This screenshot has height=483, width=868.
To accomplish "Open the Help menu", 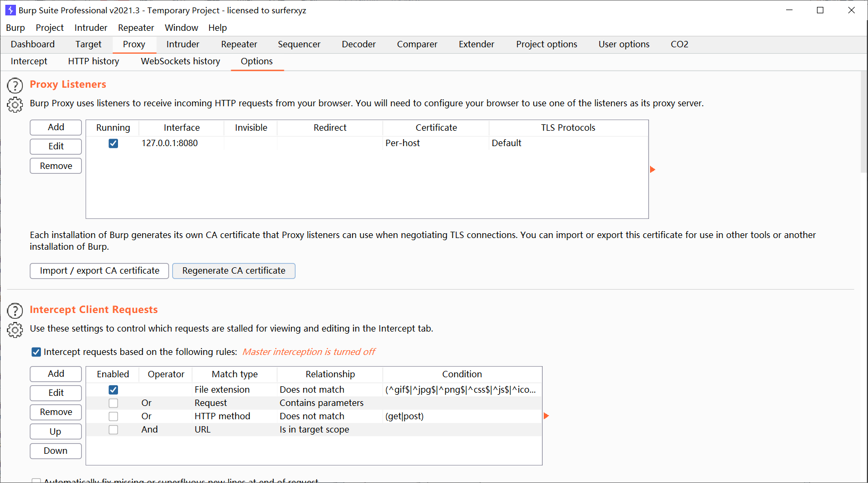I will [x=217, y=28].
